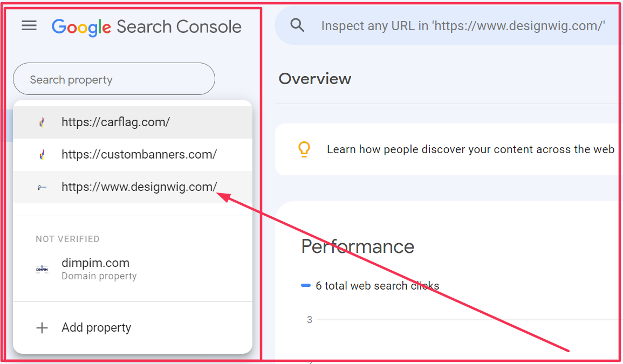
Task: Click the dimpim.com logo icon
Action: tap(42, 269)
